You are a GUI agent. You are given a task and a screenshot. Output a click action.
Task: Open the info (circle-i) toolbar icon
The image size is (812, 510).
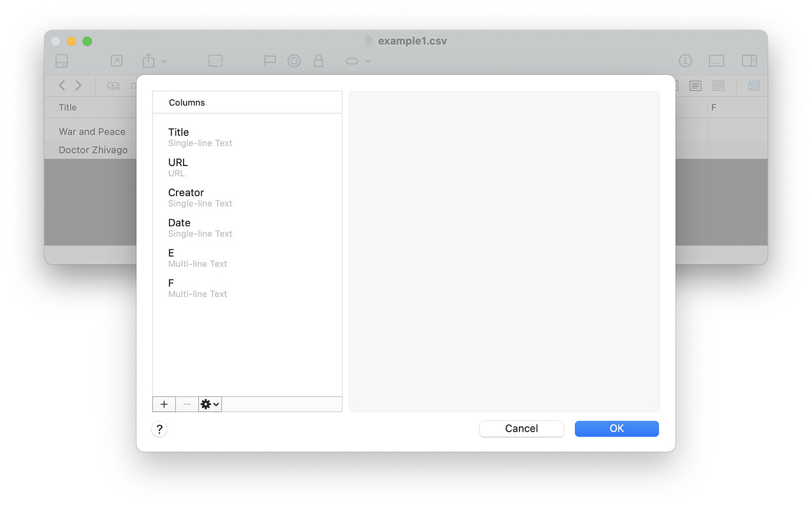685,61
